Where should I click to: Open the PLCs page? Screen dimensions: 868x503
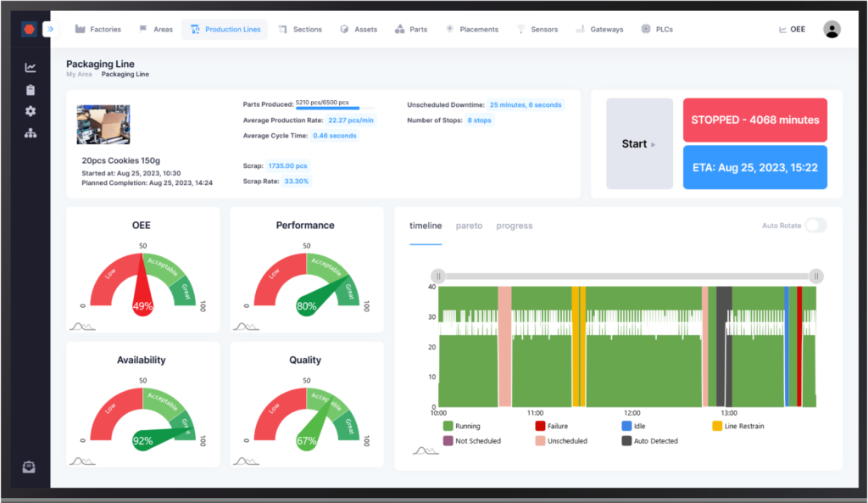point(657,30)
